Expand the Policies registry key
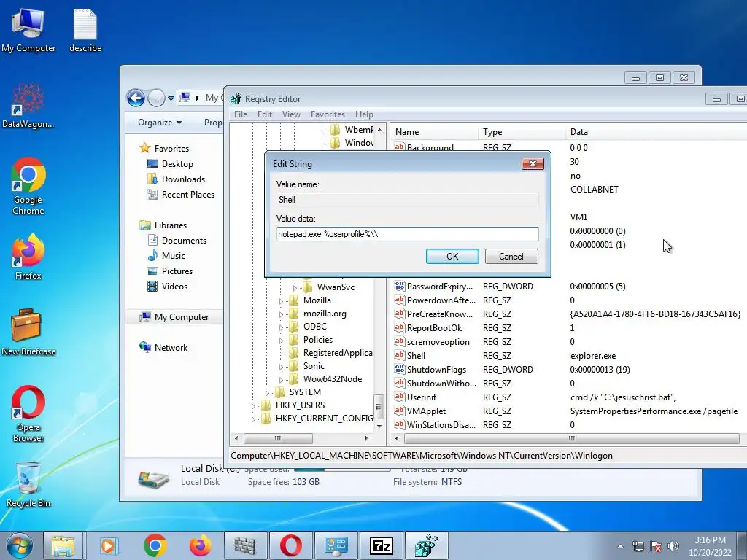747x560 pixels. (x=281, y=341)
